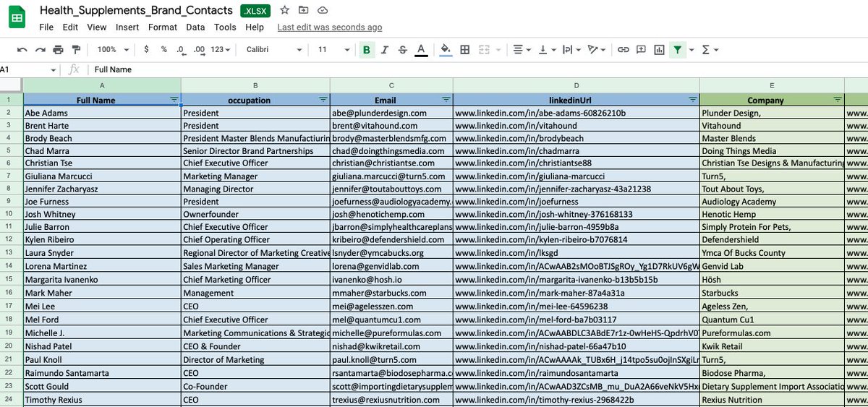Open the text color picker
Image resolution: width=868 pixels, height=407 pixels.
[421, 49]
